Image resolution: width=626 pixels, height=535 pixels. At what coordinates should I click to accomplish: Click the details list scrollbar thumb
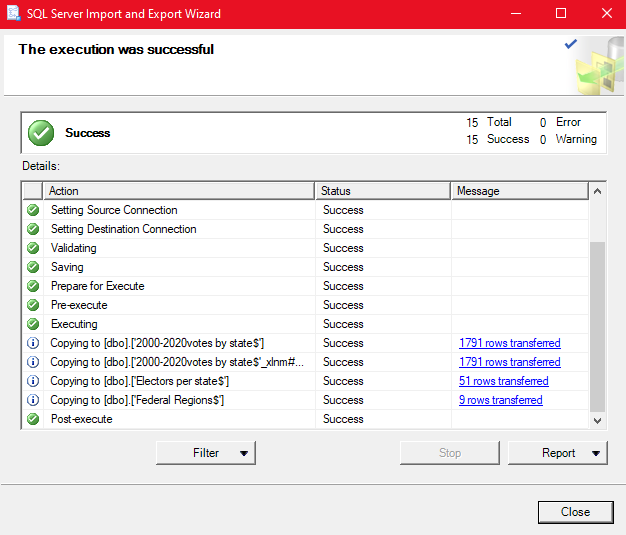(597, 327)
